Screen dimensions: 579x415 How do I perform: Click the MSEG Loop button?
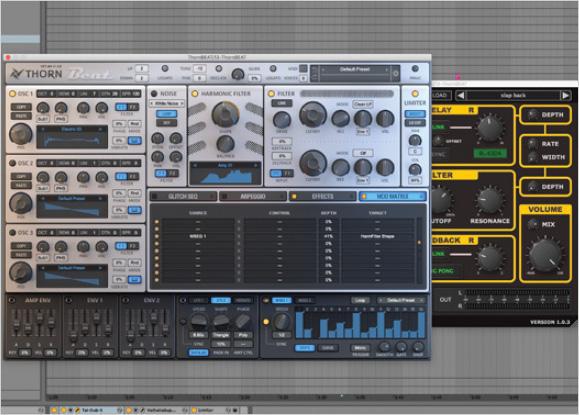point(360,300)
